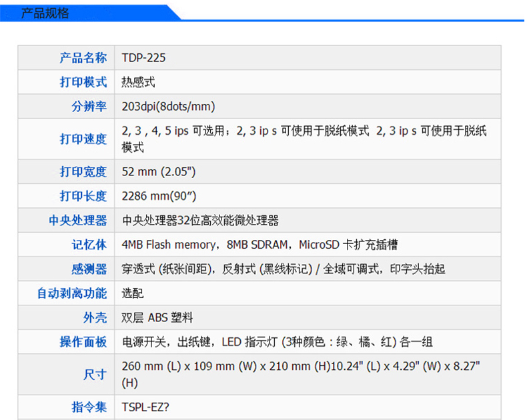Screen dimensions: 527x420
Task: Click the 打印长度 label
Action: [83, 196]
